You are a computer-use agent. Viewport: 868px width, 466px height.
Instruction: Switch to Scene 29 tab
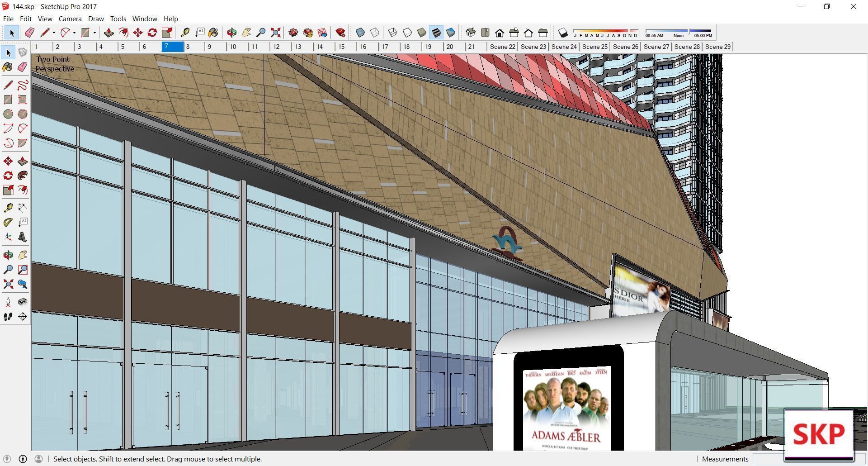717,47
